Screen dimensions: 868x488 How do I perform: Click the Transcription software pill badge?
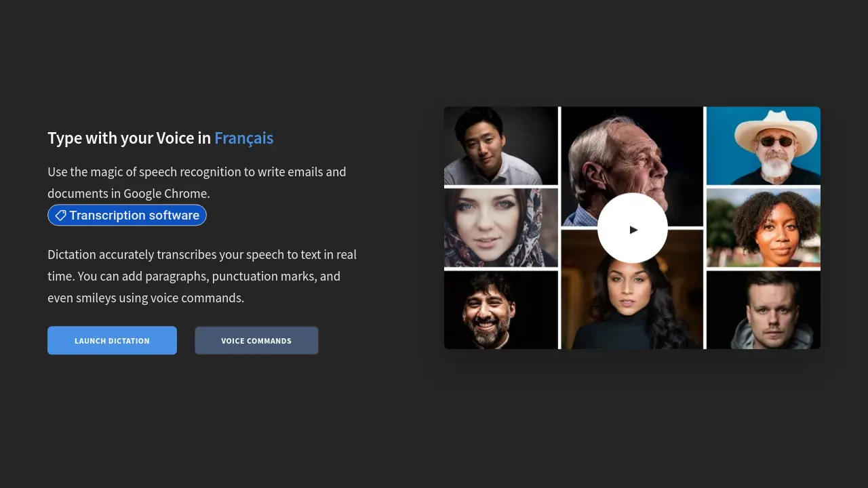click(127, 215)
